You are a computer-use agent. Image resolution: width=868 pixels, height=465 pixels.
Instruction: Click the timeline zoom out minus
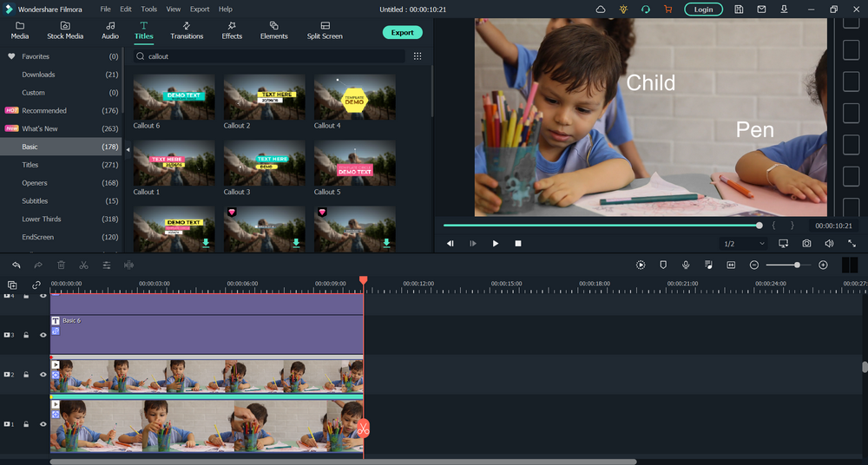(x=754, y=265)
